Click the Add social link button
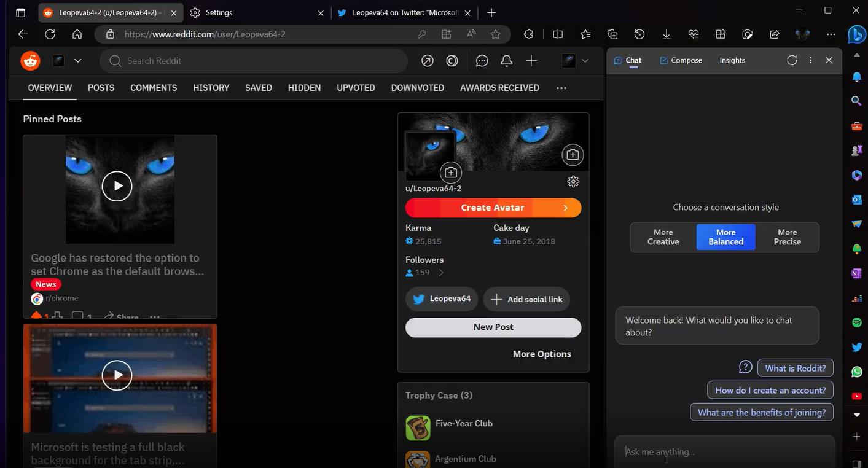This screenshot has width=868, height=468. pyautogui.click(x=527, y=299)
